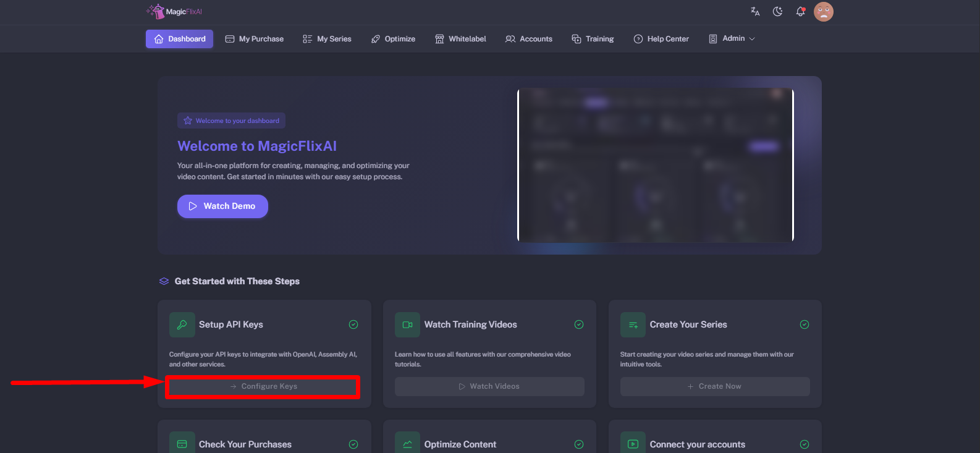
Task: Click the Connect your accounts heading
Action: pos(698,444)
